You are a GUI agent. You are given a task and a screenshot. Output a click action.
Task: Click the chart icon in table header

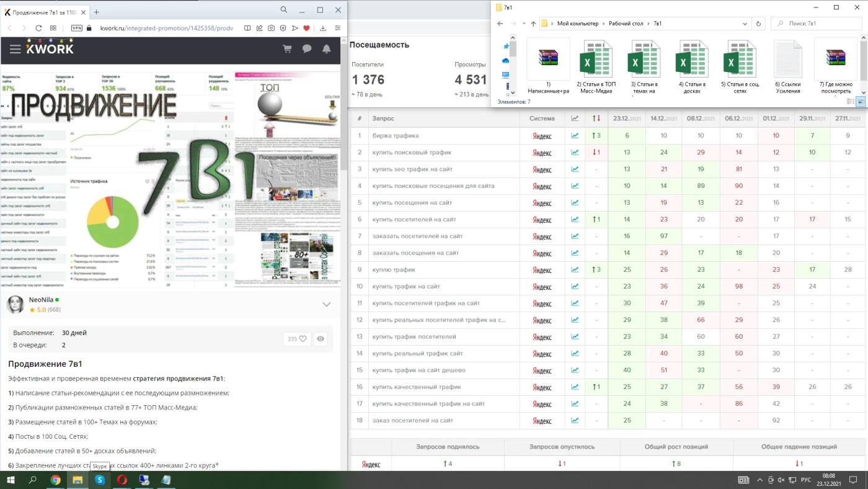(575, 119)
